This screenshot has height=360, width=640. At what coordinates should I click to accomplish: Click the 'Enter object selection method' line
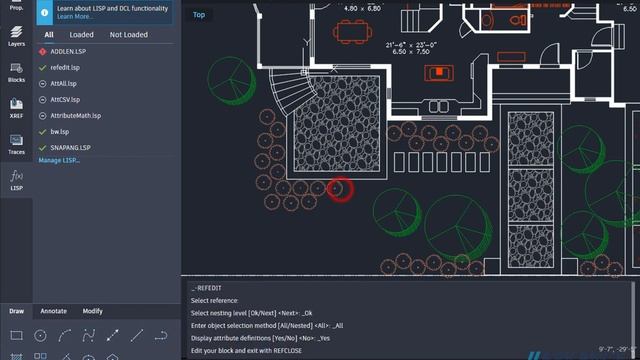point(267,326)
